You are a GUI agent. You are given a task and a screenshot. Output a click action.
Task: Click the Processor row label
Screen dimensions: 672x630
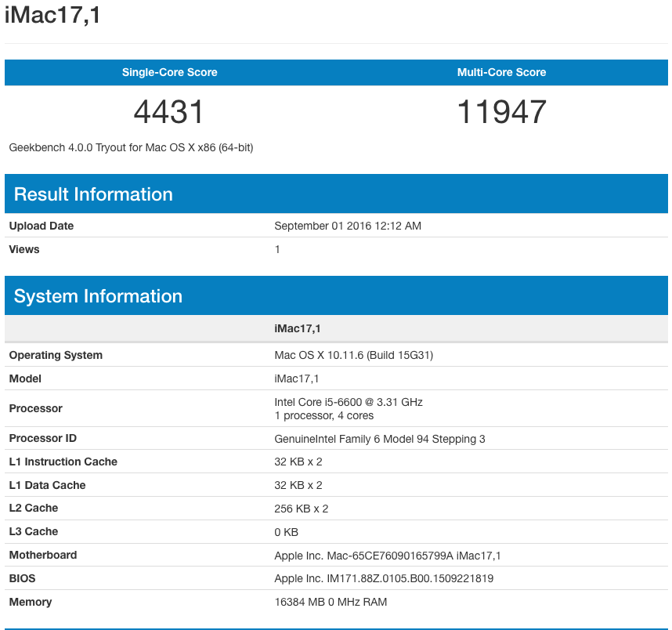[35, 408]
